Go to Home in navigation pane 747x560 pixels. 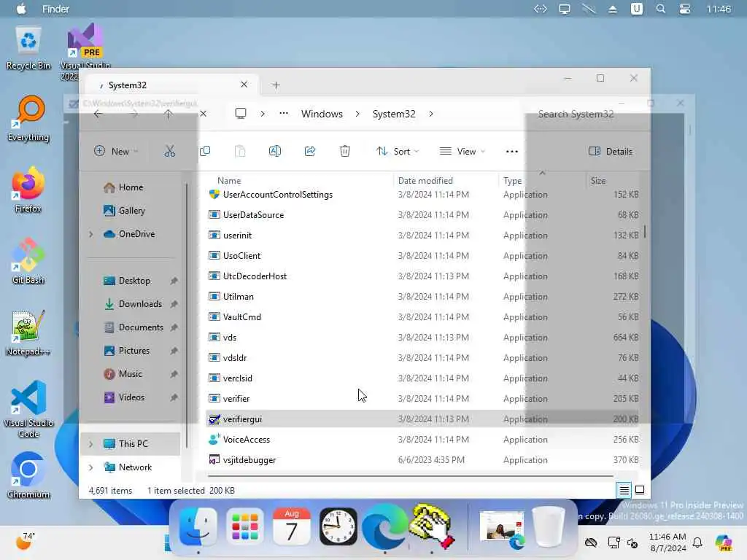[x=123, y=187]
